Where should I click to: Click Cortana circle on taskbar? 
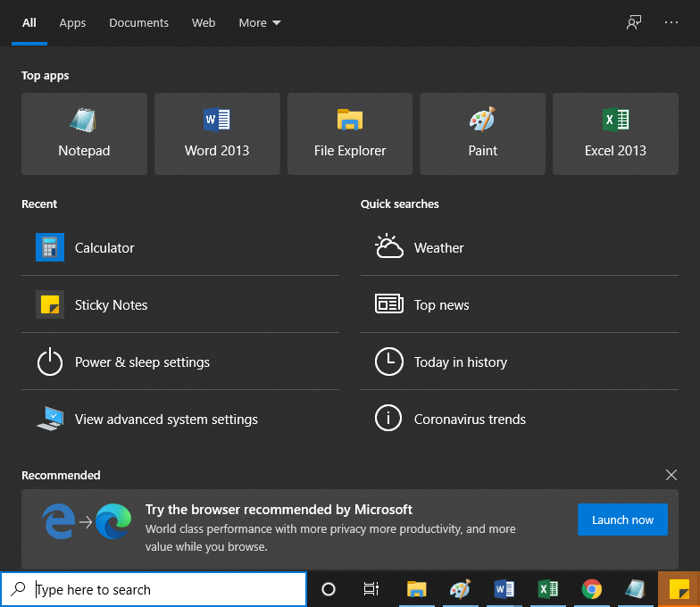tap(329, 589)
